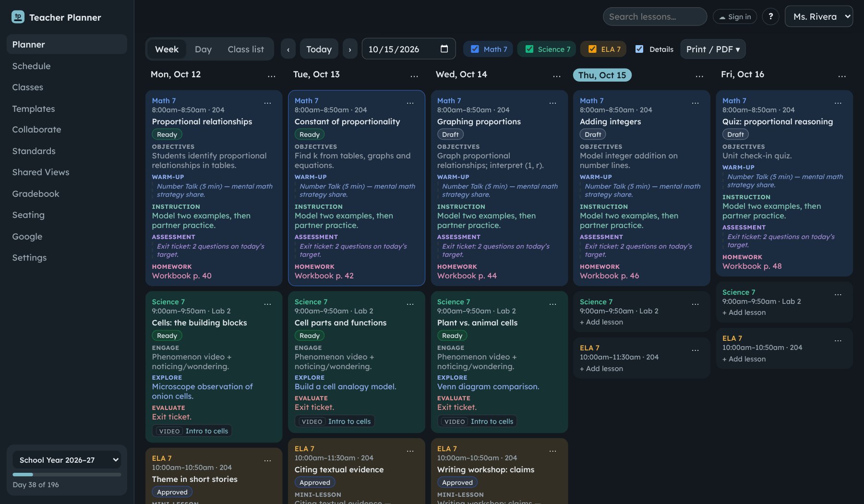
Task: Open options for Citing textual evidence lesson
Action: [410, 450]
